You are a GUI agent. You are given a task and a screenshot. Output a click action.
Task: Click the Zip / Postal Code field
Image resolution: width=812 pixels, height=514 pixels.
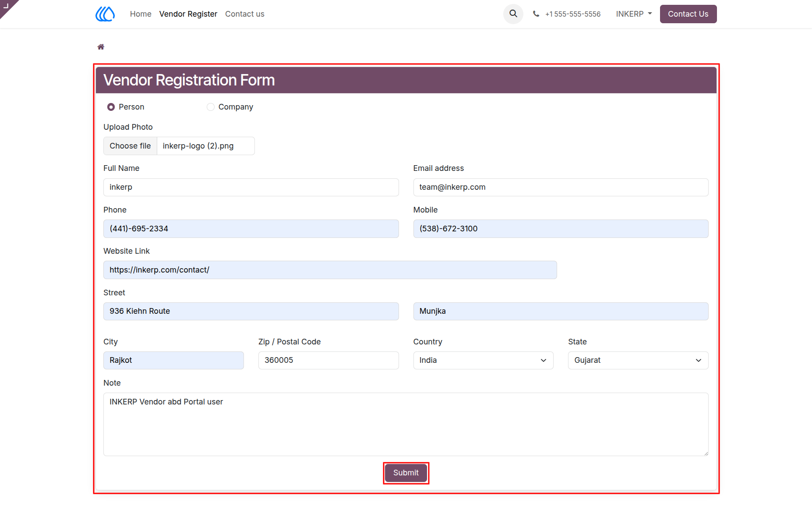328,360
